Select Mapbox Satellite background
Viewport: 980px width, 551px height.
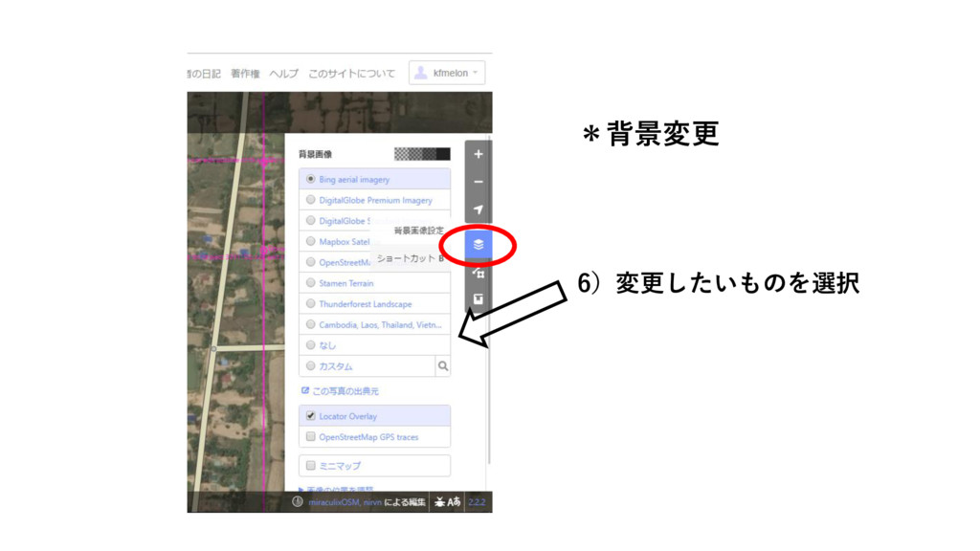click(374, 241)
